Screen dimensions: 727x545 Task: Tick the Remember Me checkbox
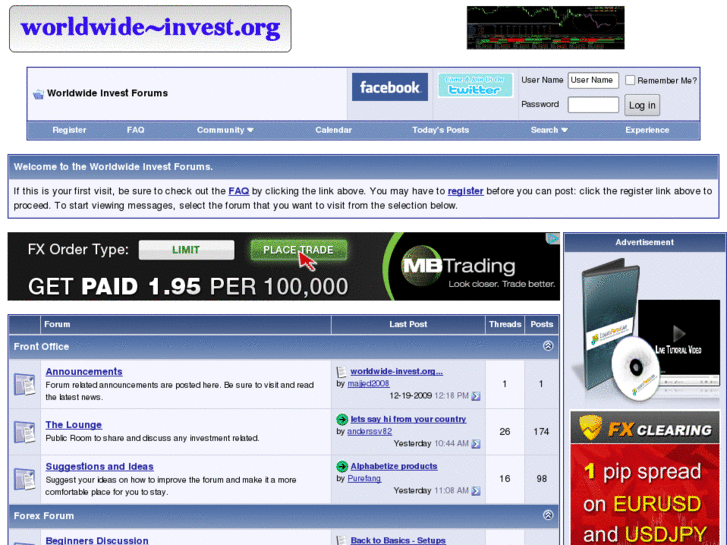[630, 80]
